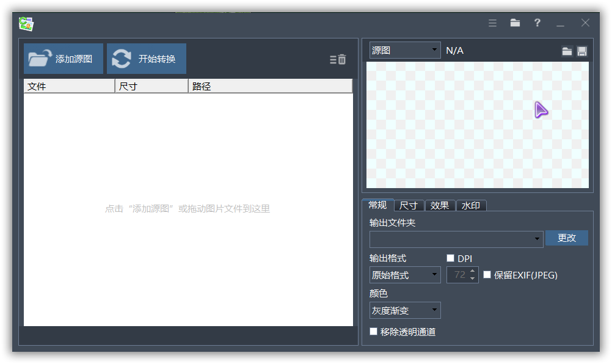The height and width of the screenshot is (364, 612).
Task: Click the 更改 button for output folder
Action: [x=566, y=238]
